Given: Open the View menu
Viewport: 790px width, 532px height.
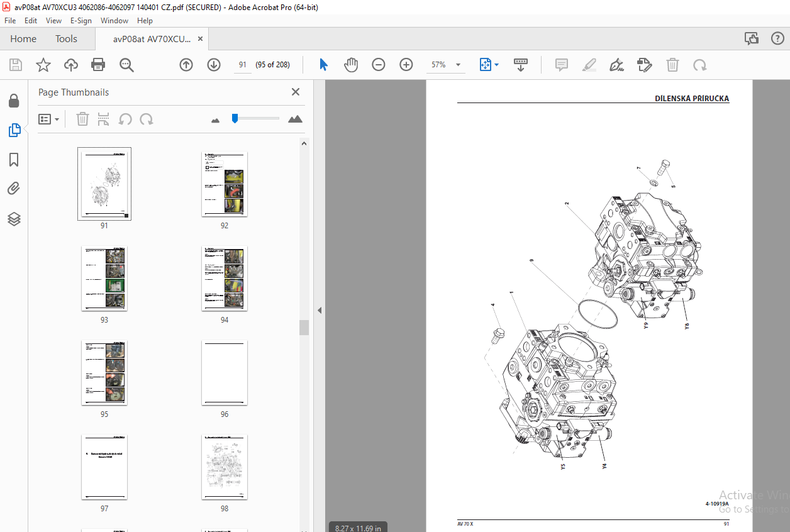Looking at the screenshot, I should pyautogui.click(x=53, y=21).
